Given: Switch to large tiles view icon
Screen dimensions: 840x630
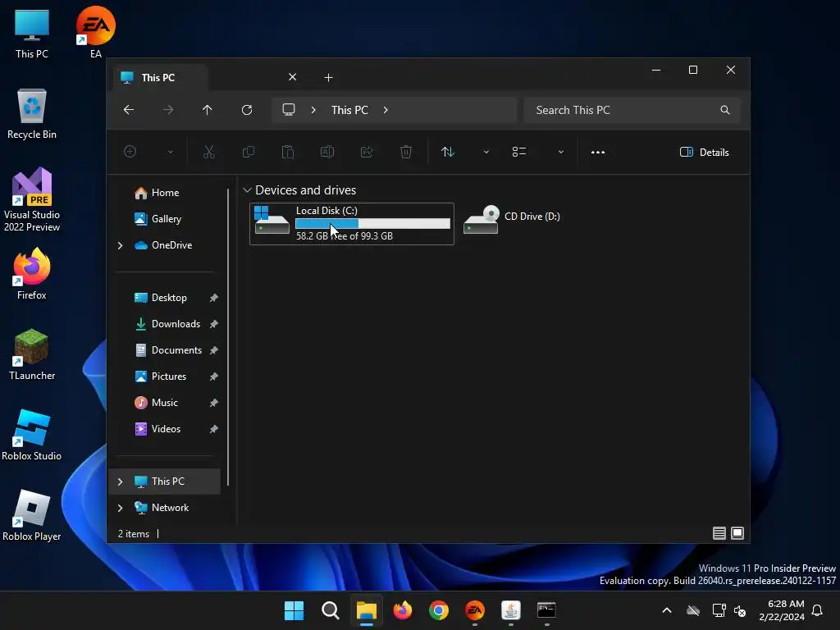Looking at the screenshot, I should click(x=737, y=533).
